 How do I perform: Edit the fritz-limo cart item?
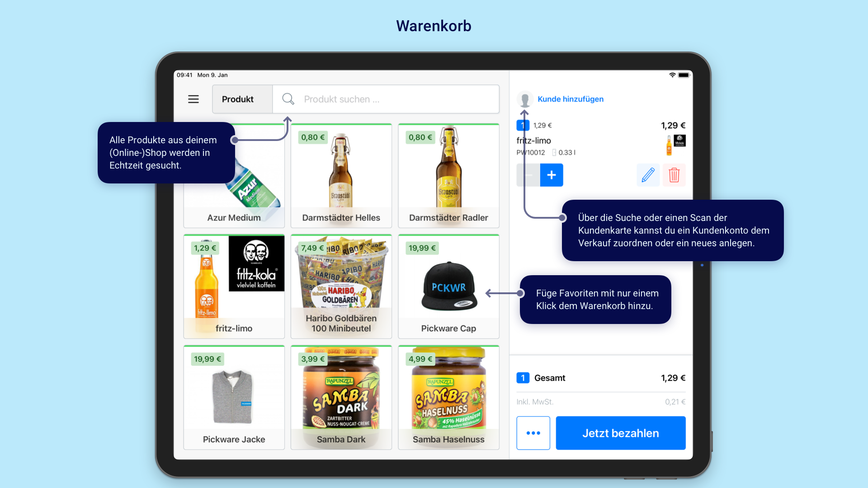[648, 175]
